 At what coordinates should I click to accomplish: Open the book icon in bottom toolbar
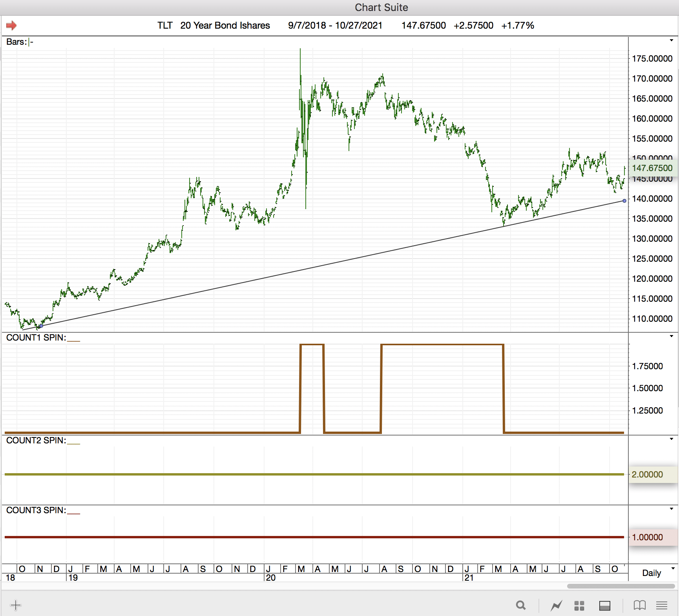[640, 605]
